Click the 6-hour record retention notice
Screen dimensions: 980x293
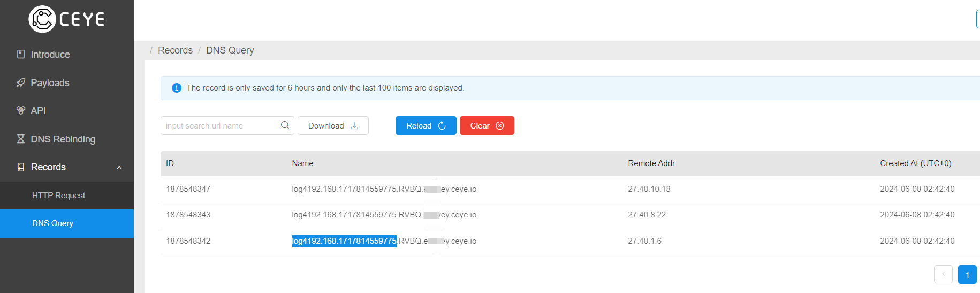325,88
